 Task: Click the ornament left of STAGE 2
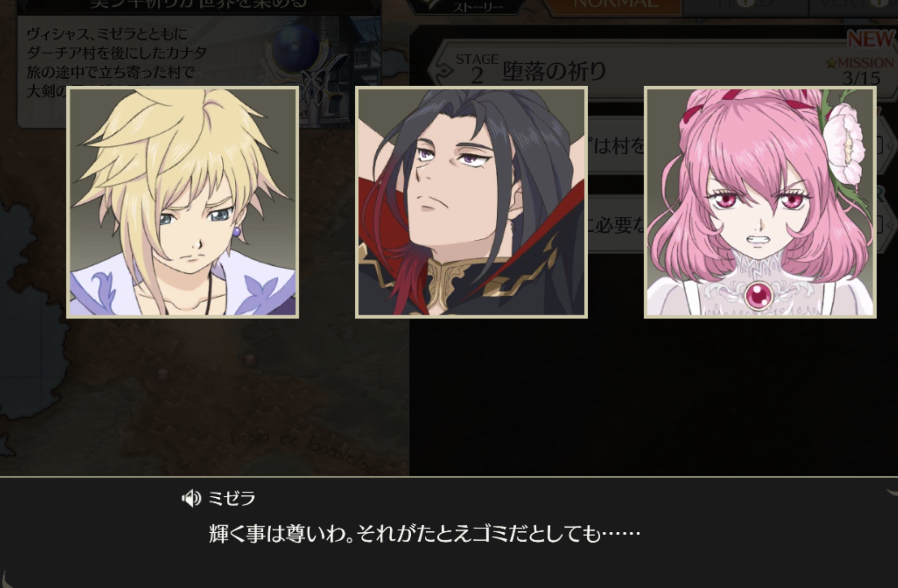442,70
